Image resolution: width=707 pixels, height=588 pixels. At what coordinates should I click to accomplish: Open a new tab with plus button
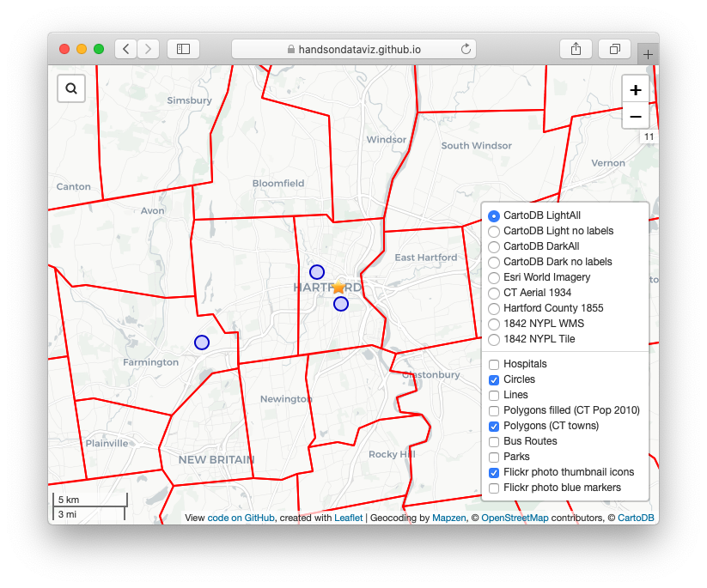coord(648,55)
